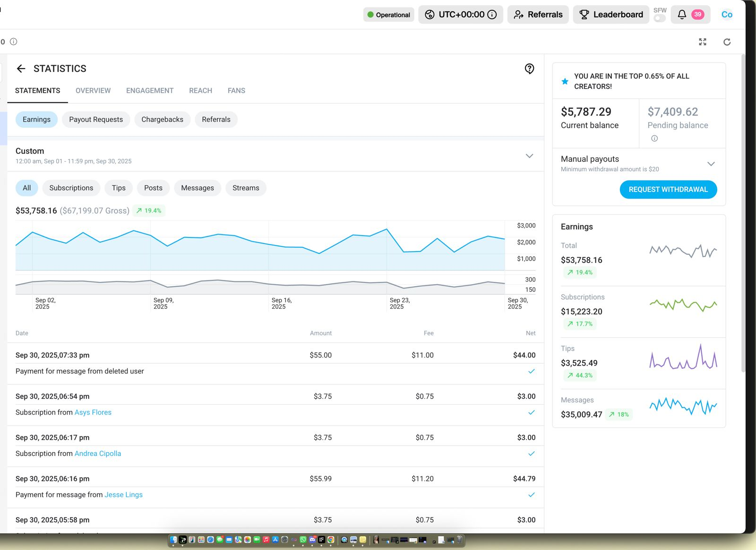Click the Leaderboard trophy icon
The width and height of the screenshot is (756, 550).
[x=585, y=15]
